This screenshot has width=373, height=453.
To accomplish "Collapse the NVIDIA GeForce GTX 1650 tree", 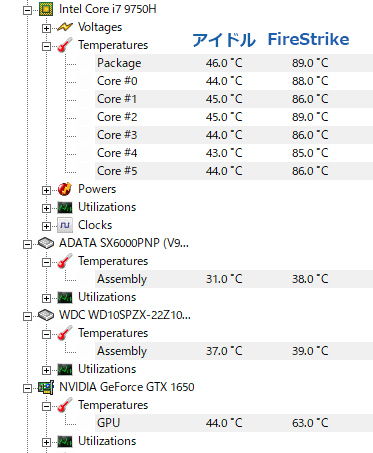I will click(x=27, y=388).
